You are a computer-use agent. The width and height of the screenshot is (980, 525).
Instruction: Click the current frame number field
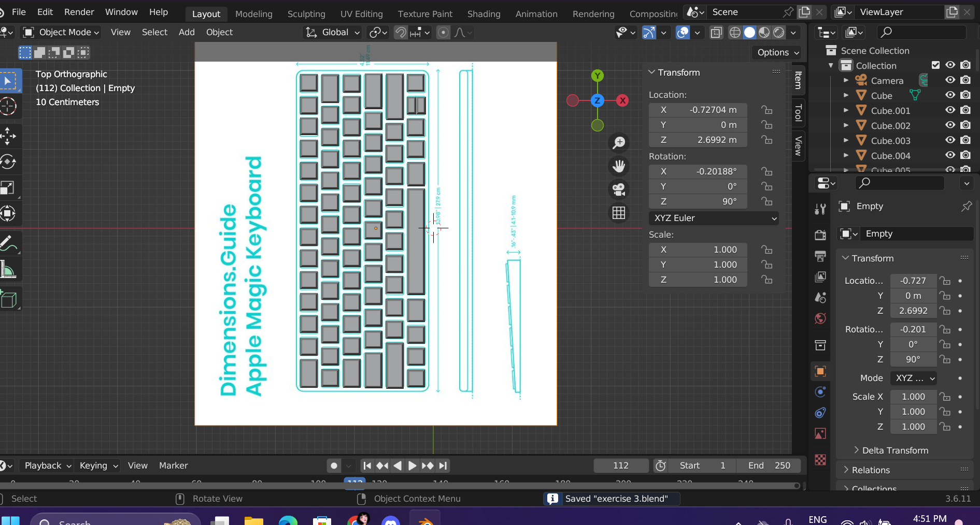click(621, 465)
